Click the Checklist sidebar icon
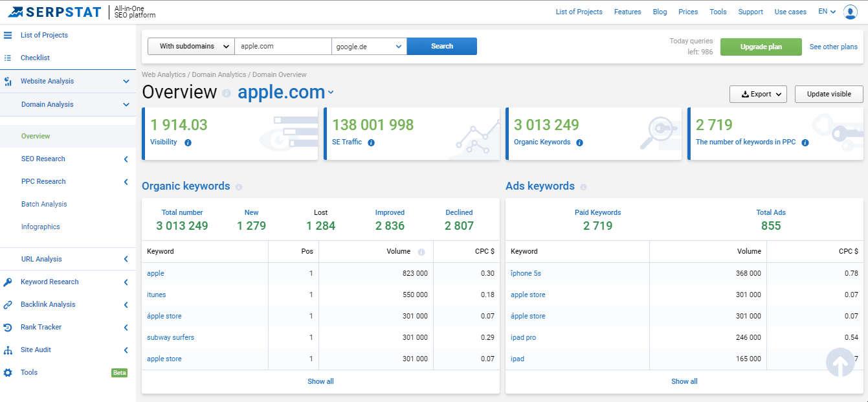Screen dimensions: 868x402 click(8, 58)
